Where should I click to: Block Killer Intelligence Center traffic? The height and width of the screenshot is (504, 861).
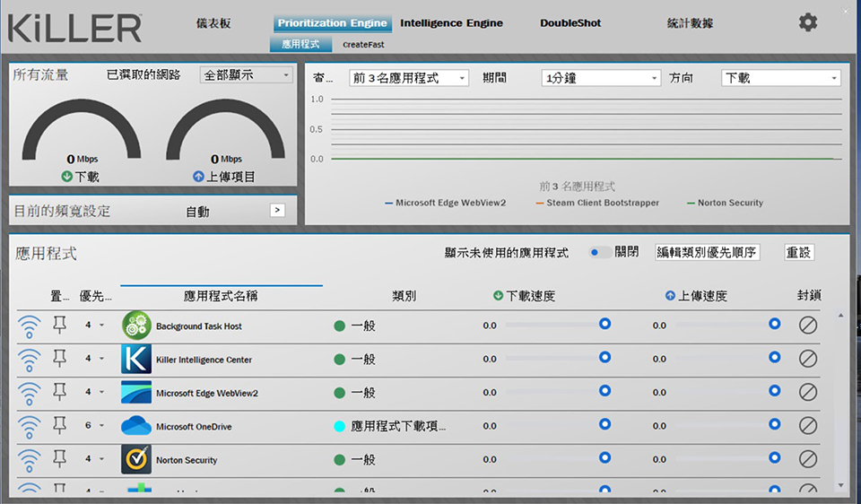click(x=808, y=359)
